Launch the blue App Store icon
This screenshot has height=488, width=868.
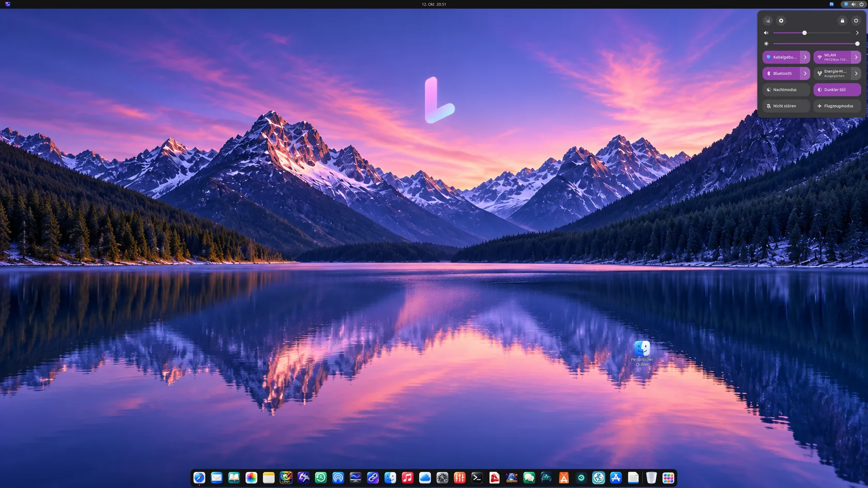616,478
